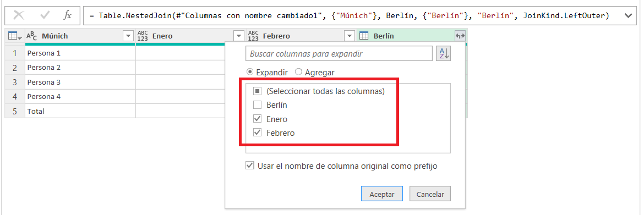Open the Múnich column filter dropdown
This screenshot has height=215, width=644.
[x=129, y=36]
